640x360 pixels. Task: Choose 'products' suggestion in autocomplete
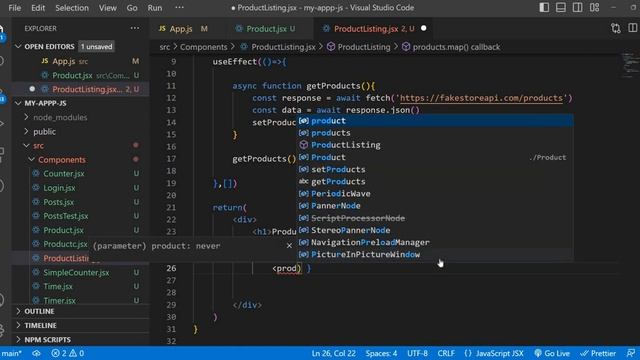435,133
